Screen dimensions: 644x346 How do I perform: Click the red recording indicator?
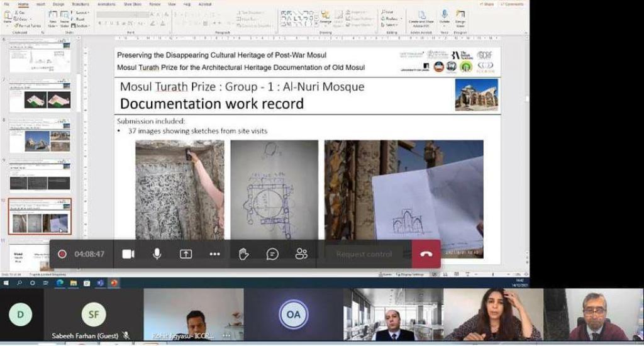coord(62,254)
